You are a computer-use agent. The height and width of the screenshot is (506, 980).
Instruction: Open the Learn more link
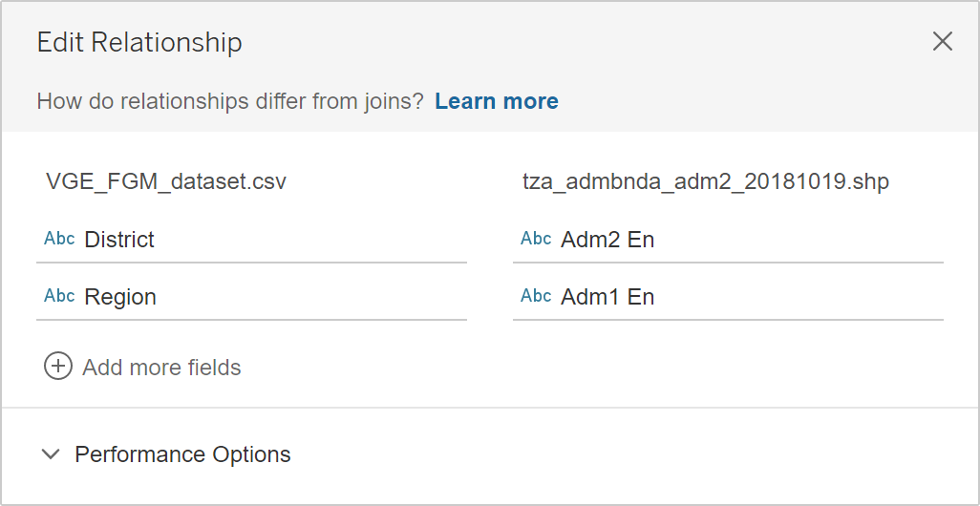[496, 101]
